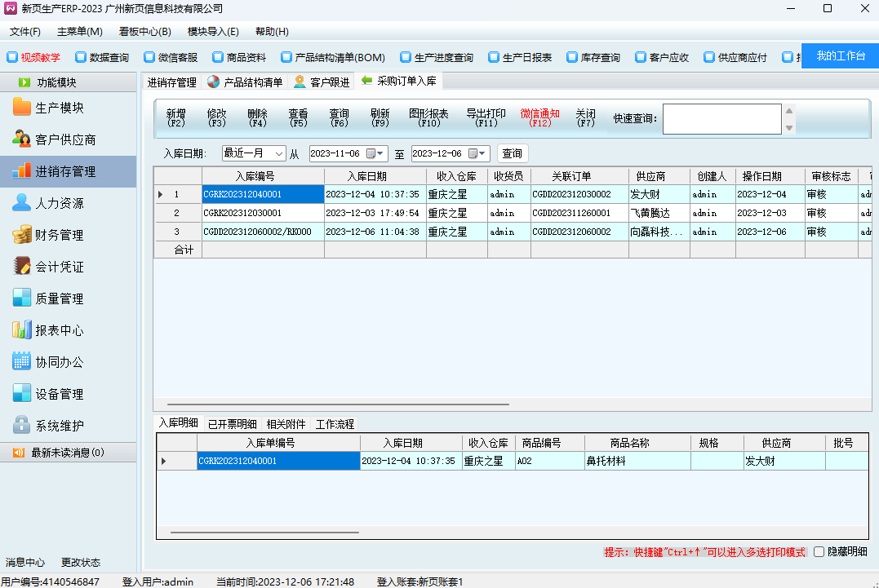Screen dimensions: 879x588
Task: Open the 生产模块 folder icon
Action: click(21, 106)
